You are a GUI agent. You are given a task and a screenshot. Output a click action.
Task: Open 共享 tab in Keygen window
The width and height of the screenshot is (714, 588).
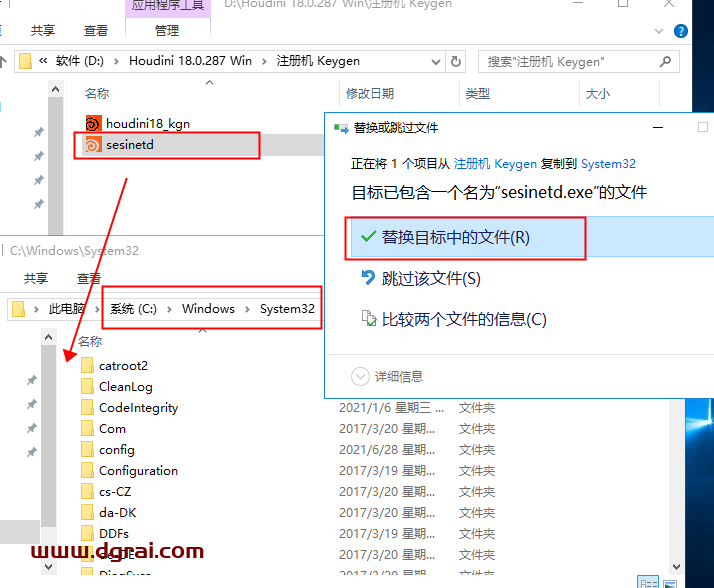click(x=43, y=31)
